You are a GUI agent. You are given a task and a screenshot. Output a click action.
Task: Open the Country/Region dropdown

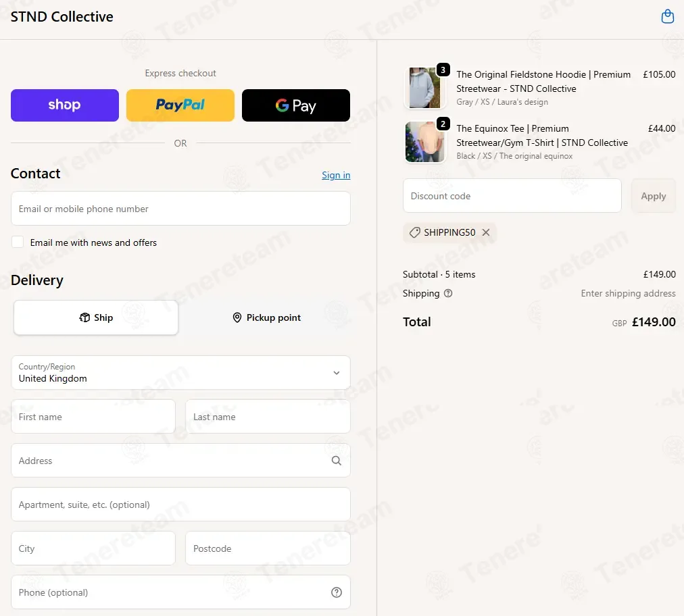click(180, 373)
